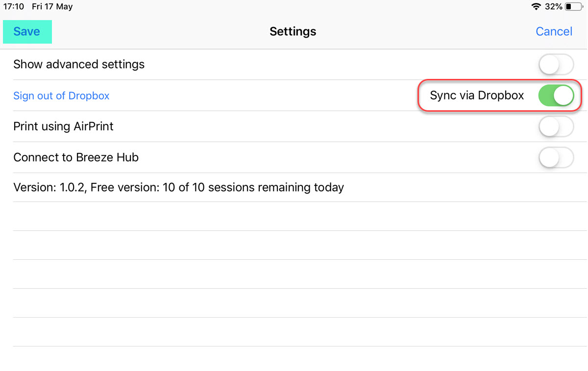This screenshot has width=588, height=371.
Task: Tap the Version 1.0.2 text
Action: tap(49, 187)
